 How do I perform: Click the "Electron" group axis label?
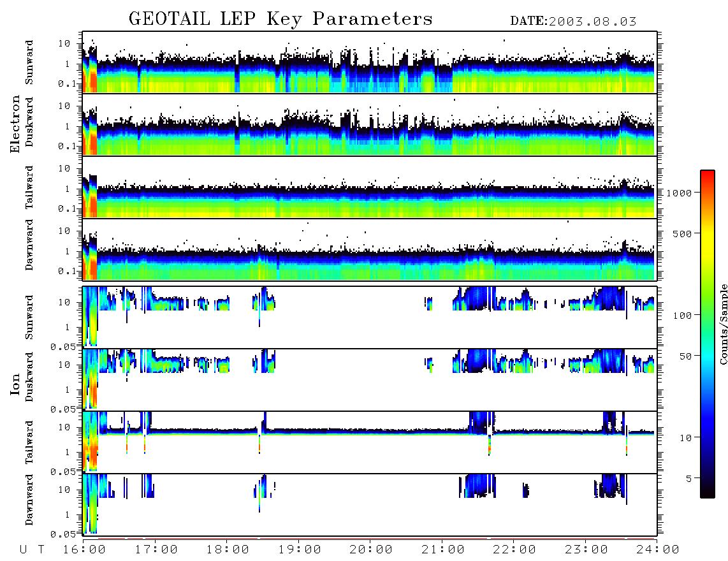(x=15, y=124)
